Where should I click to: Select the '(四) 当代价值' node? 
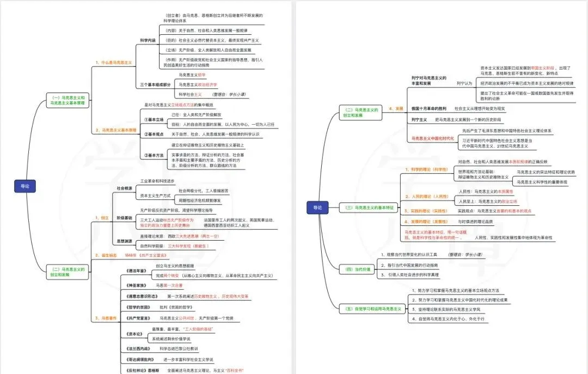click(357, 269)
